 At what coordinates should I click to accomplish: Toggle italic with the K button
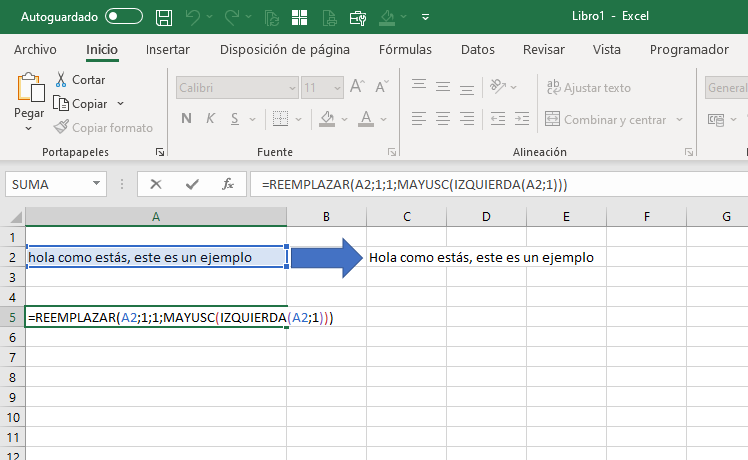211,120
